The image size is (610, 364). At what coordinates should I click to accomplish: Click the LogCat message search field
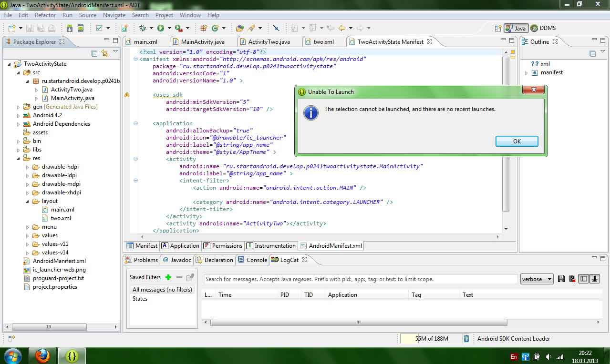361,279
